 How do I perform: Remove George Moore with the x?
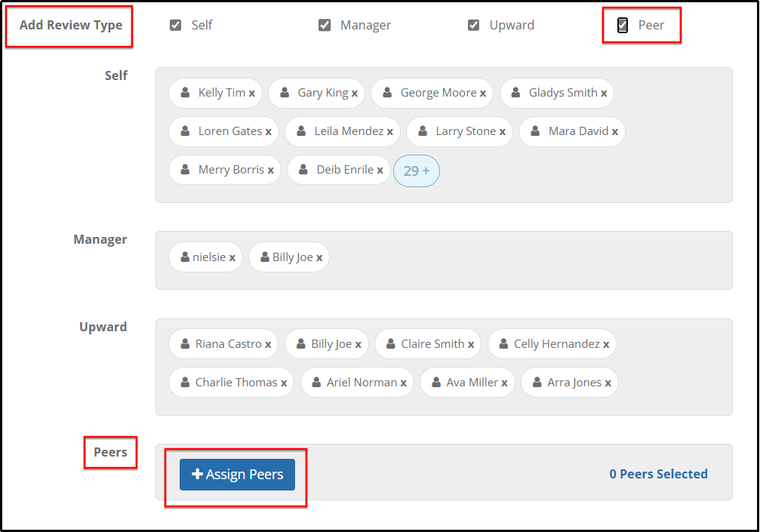(x=483, y=93)
